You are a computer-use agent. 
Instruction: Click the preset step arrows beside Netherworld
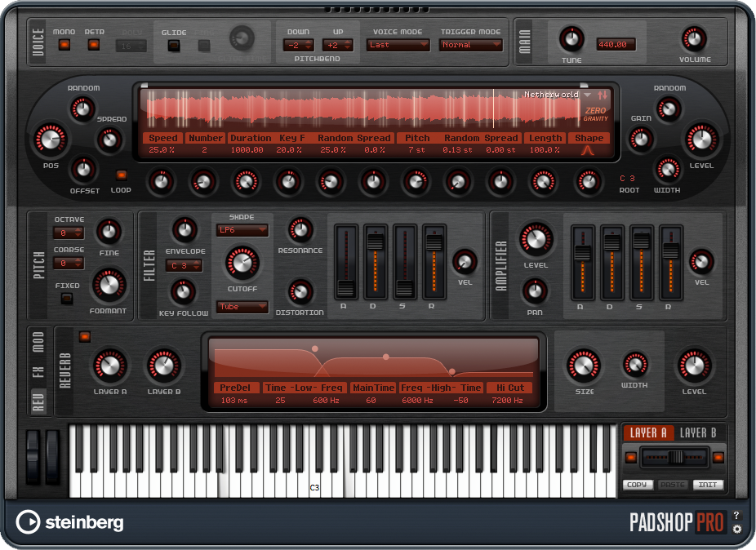(602, 95)
